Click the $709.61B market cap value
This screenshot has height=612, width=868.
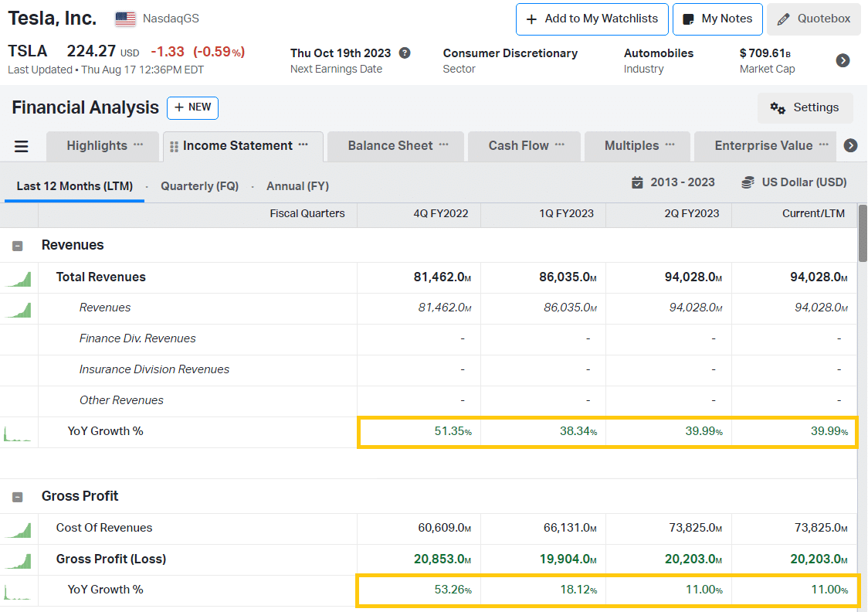click(x=765, y=53)
